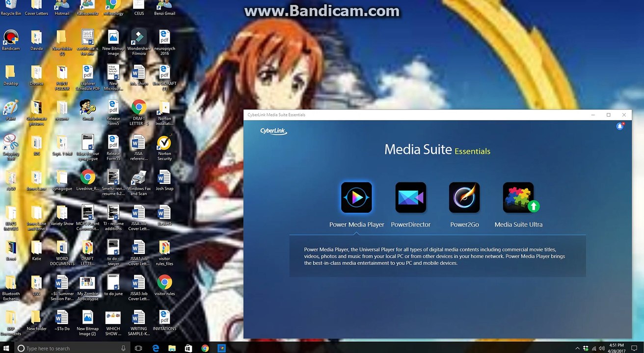Click the PowerDirector label under its icon
Viewport: 644px width, 353px height.
click(x=411, y=225)
